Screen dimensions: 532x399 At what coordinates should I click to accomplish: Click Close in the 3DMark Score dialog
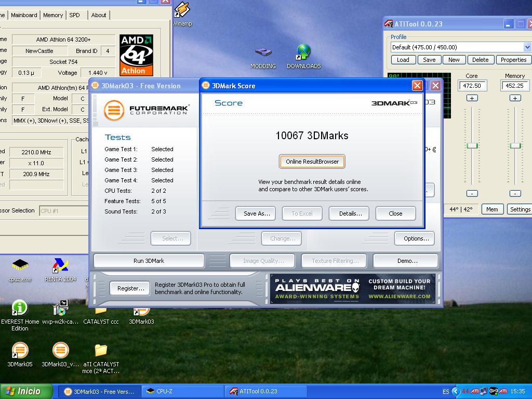(395, 214)
